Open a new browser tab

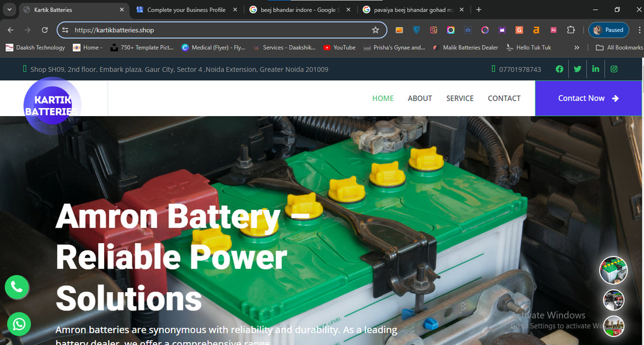coord(478,9)
